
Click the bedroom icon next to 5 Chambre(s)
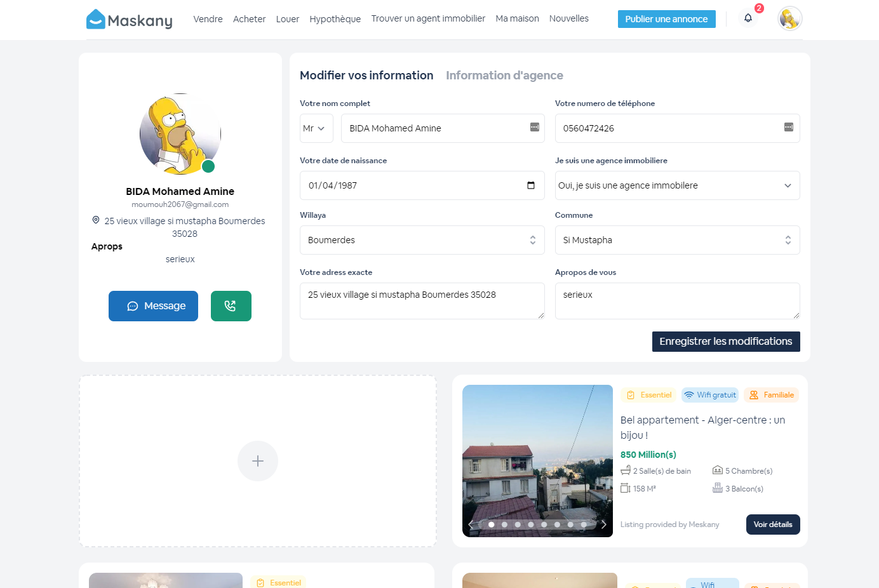[718, 471]
